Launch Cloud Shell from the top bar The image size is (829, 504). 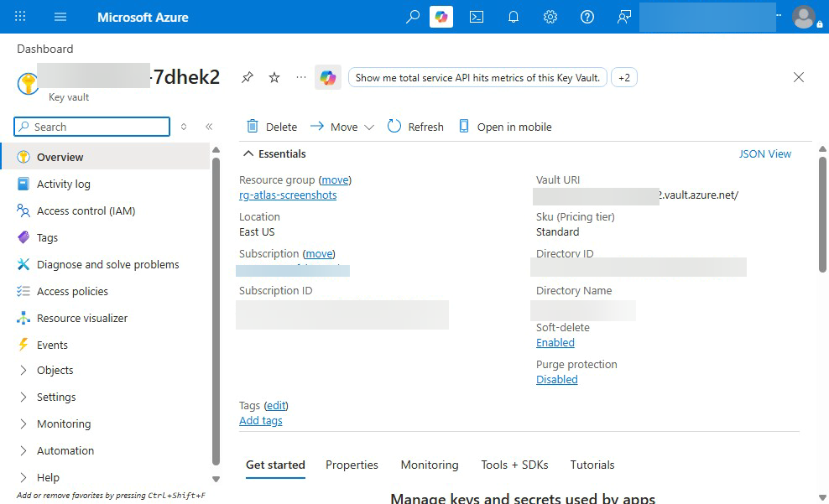click(477, 17)
